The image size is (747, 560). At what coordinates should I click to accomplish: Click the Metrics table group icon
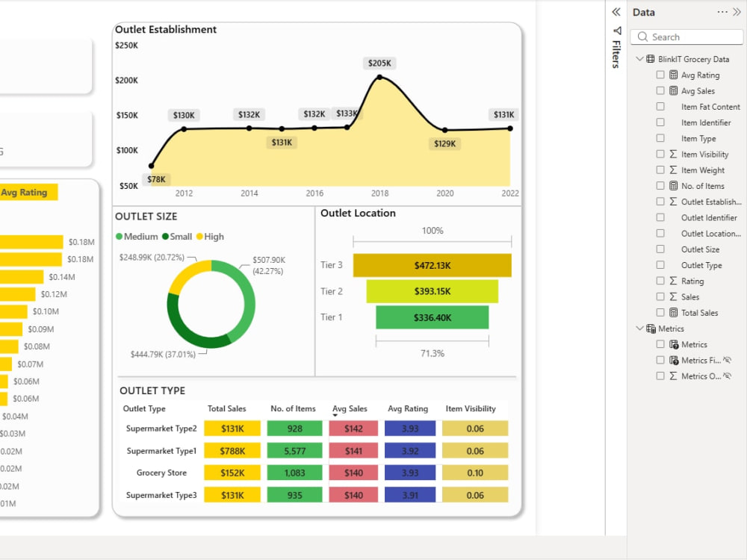pyautogui.click(x=651, y=329)
